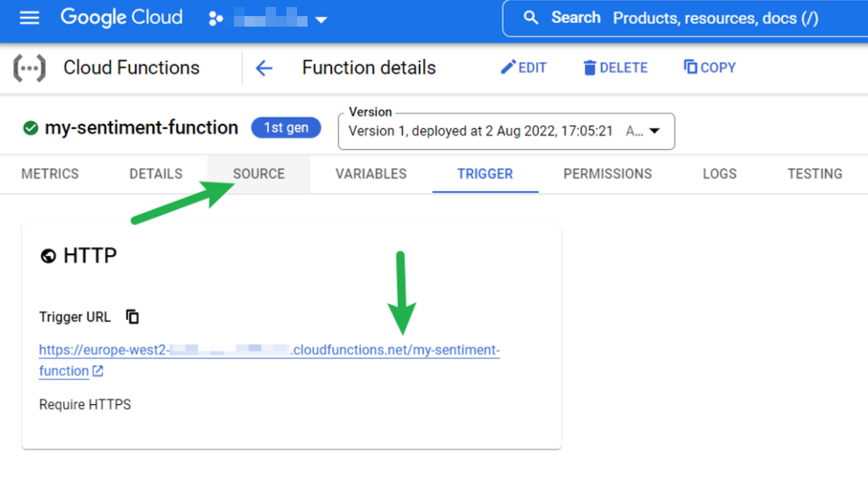Screen dimensions: 868x489
Task: Click the Google Cloud logo
Action: coord(121,18)
